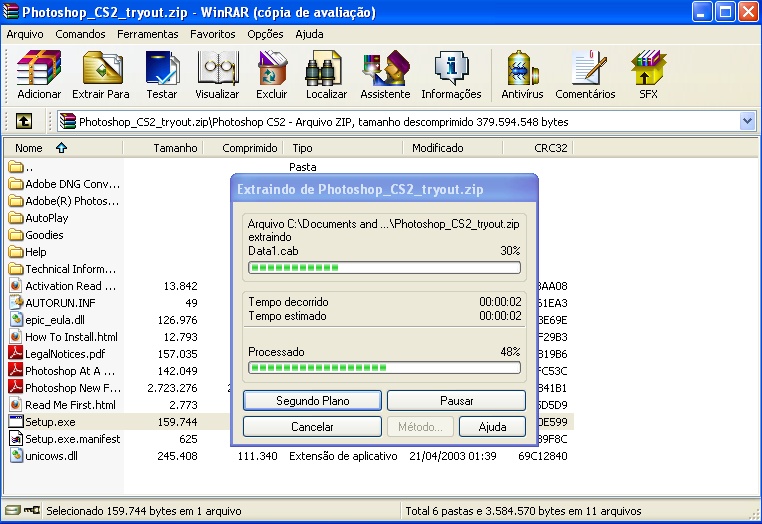Image resolution: width=762 pixels, height=524 pixels.
Task: Open the Ferramentas menu
Action: coord(147,34)
